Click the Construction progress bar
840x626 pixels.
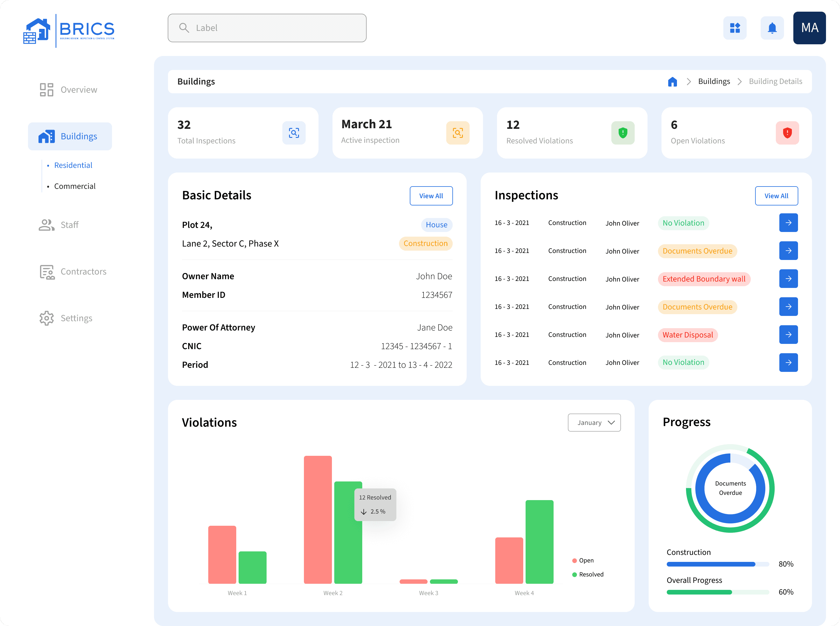(717, 564)
